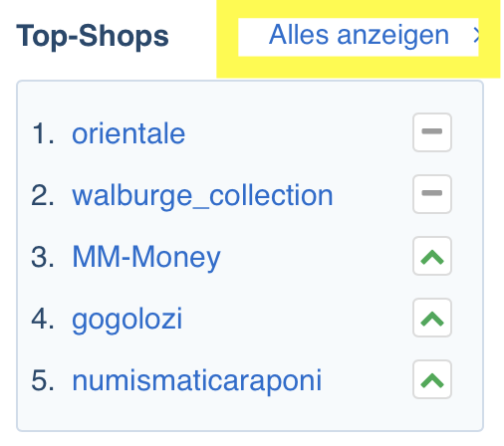This screenshot has width=504, height=446.
Task: Visit the walburge_collection shop
Action: [202, 195]
